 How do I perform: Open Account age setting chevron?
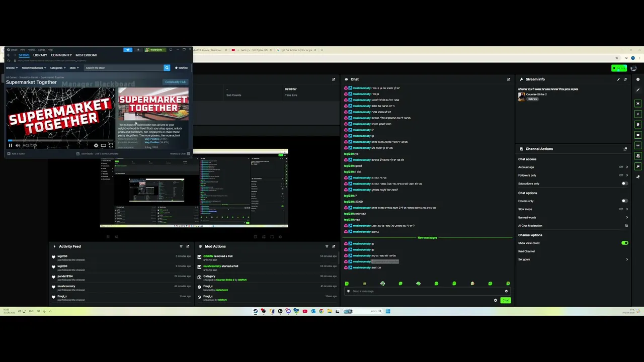(627, 167)
